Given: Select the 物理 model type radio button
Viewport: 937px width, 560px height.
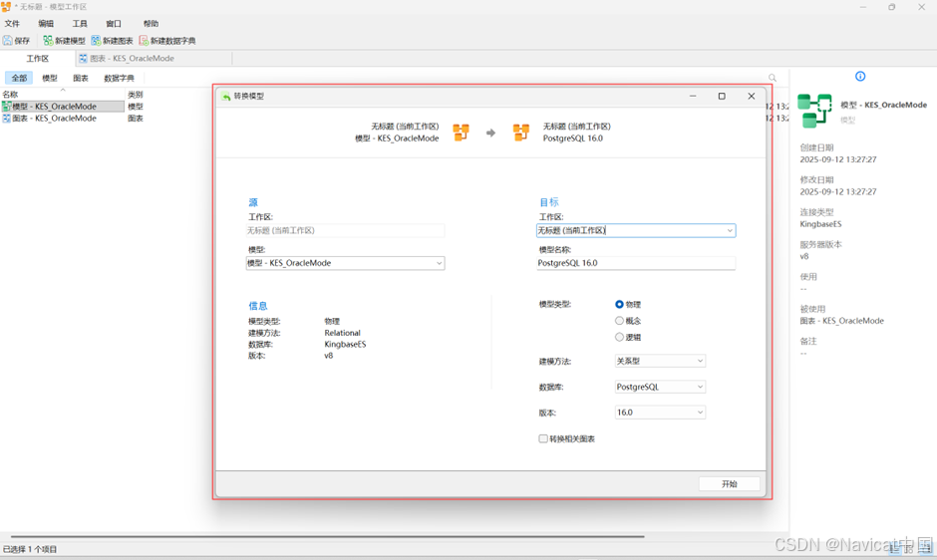Looking at the screenshot, I should (x=619, y=304).
